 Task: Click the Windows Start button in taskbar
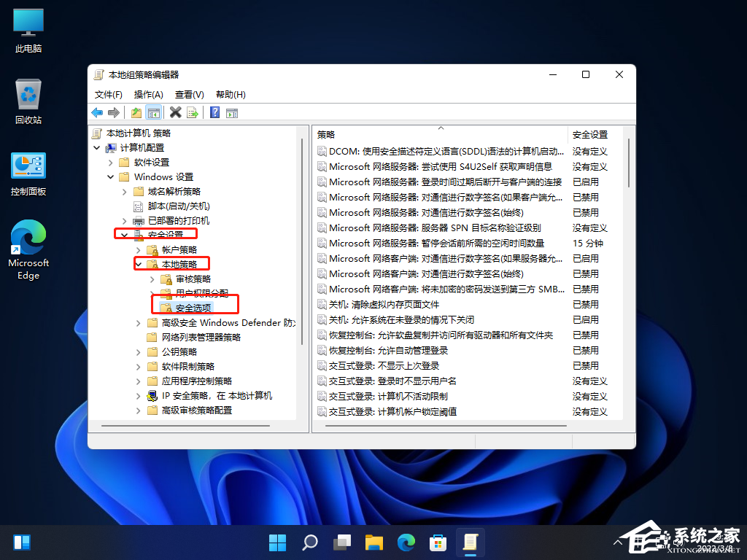(x=277, y=542)
